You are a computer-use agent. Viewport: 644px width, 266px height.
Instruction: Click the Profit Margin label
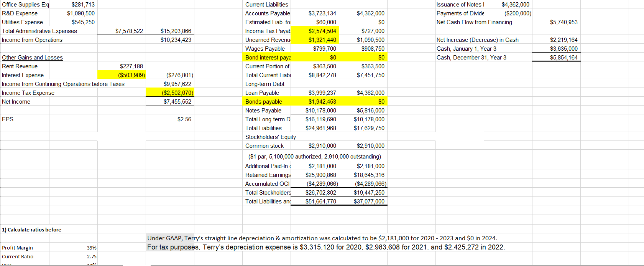tap(17, 248)
